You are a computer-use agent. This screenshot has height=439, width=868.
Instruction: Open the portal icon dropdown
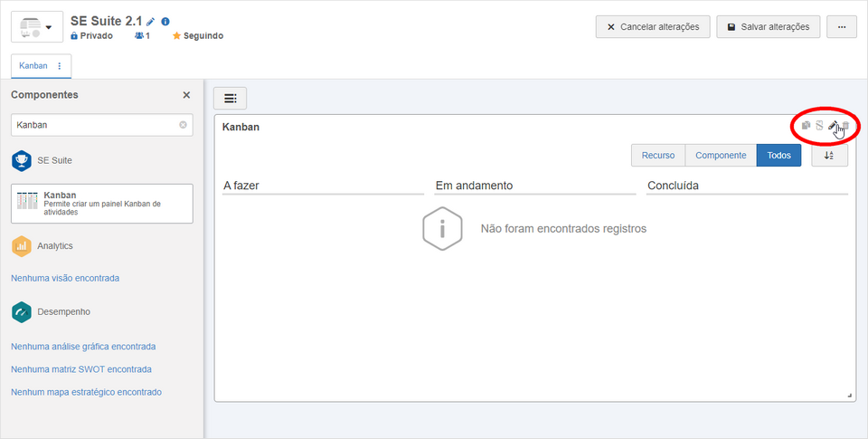click(x=37, y=26)
